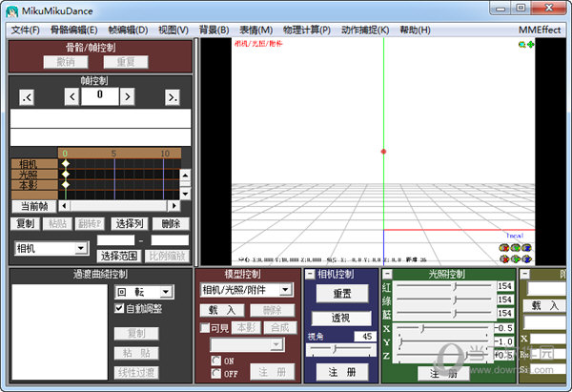Viewport: 572px width, 392px height.
Task: Click the 删除 button under the timeline
Action: click(x=171, y=223)
